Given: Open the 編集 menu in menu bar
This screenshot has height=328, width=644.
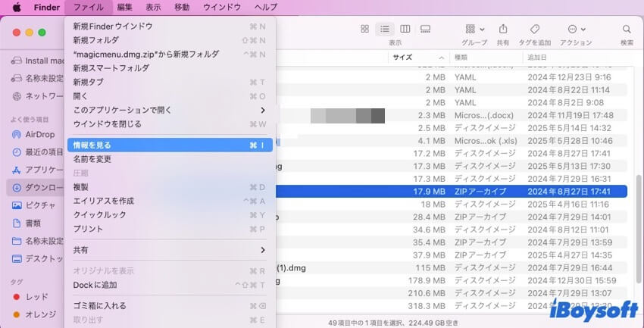Looking at the screenshot, I should click(x=124, y=7).
